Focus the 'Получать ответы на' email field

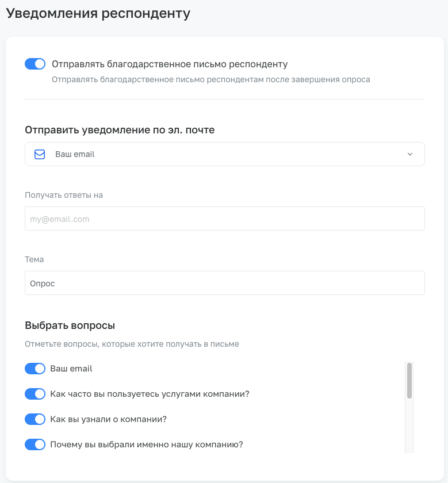[x=224, y=218]
